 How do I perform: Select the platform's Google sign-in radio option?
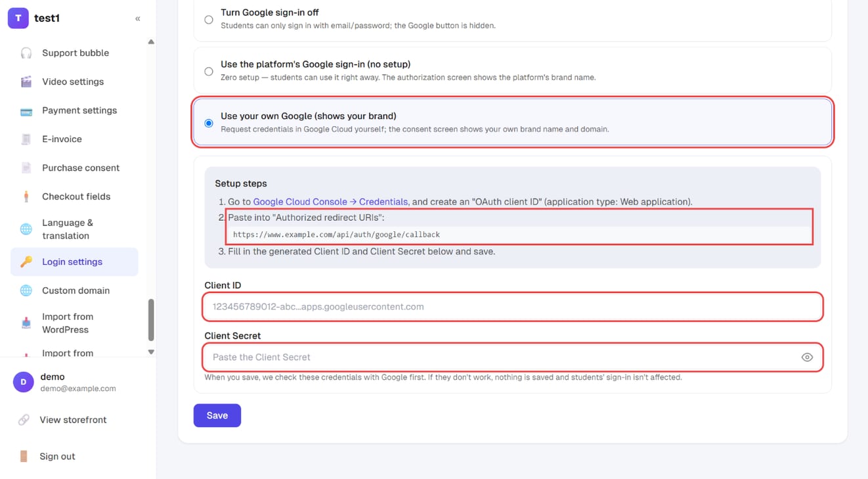[x=209, y=71]
